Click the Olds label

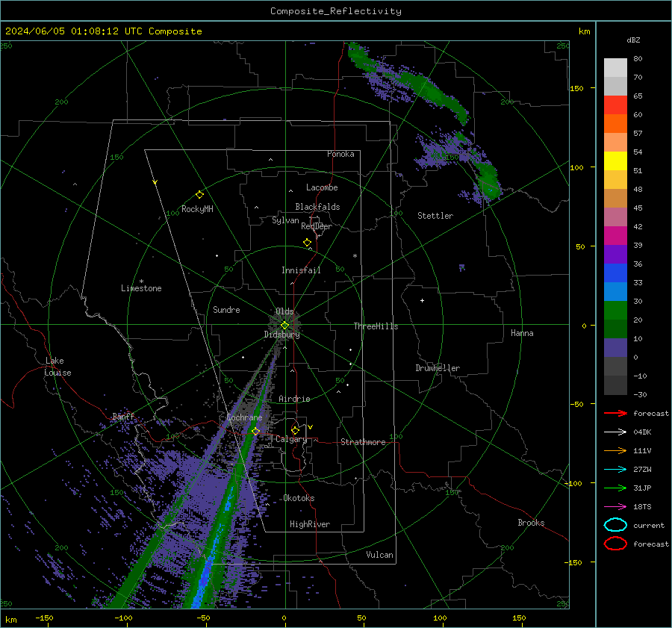point(284,311)
